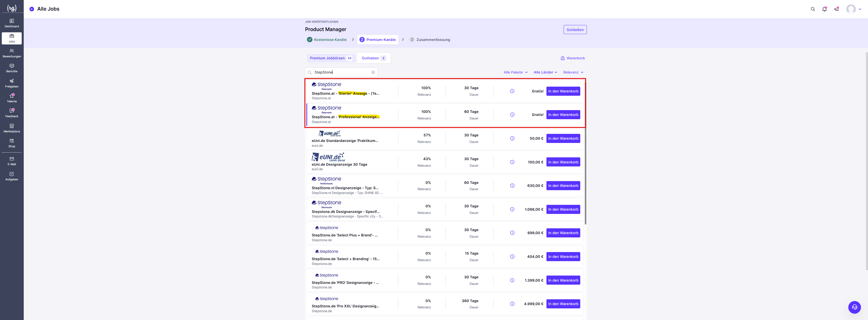Open Aufgaben in the sidebar
The width and height of the screenshot is (868, 320).
pos(12,176)
